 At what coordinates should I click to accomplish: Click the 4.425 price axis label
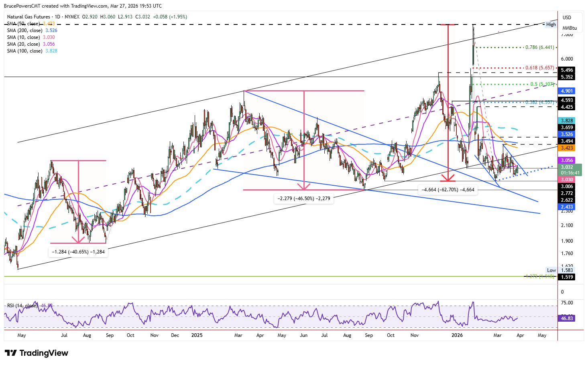[x=567, y=107]
